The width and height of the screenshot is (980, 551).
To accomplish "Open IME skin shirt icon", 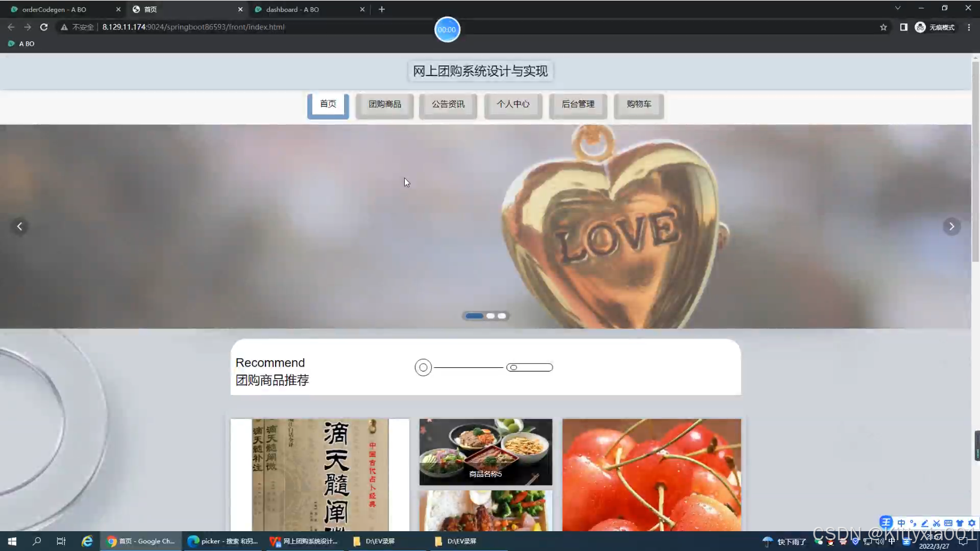I will [x=960, y=523].
